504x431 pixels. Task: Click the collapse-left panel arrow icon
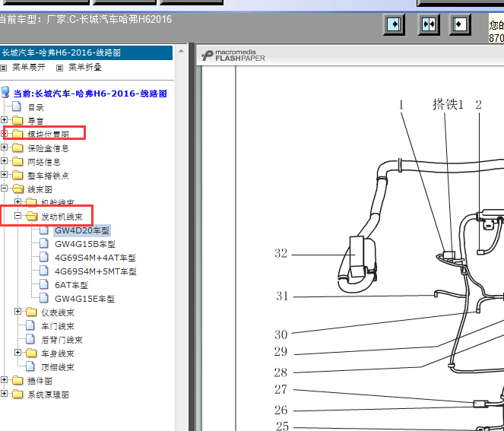(x=460, y=24)
